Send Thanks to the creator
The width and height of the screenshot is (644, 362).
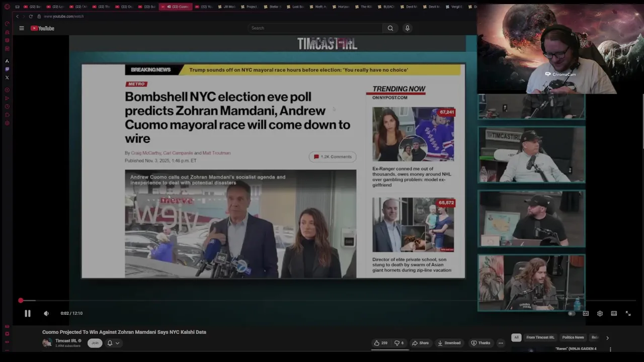tap(480, 343)
